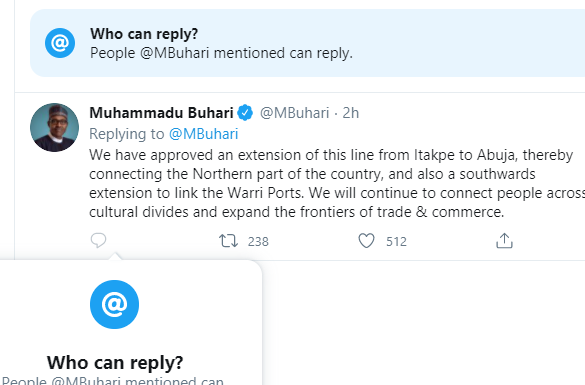Click the gray @MBuhari handle beside name
This screenshot has height=385, width=585.
(294, 113)
